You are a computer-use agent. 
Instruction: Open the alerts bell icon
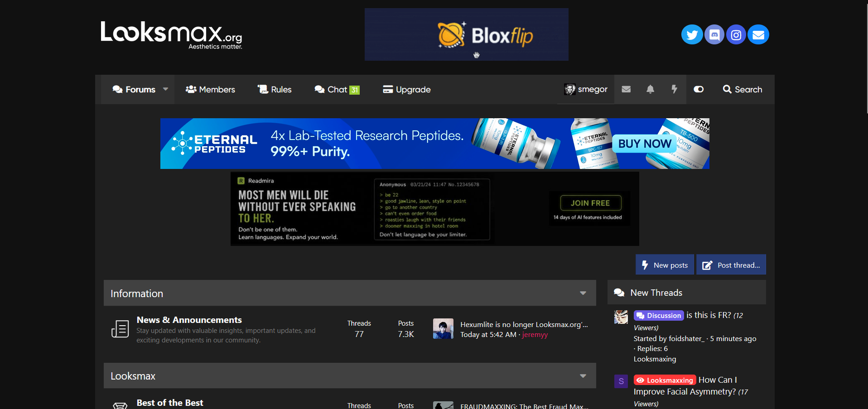(650, 89)
